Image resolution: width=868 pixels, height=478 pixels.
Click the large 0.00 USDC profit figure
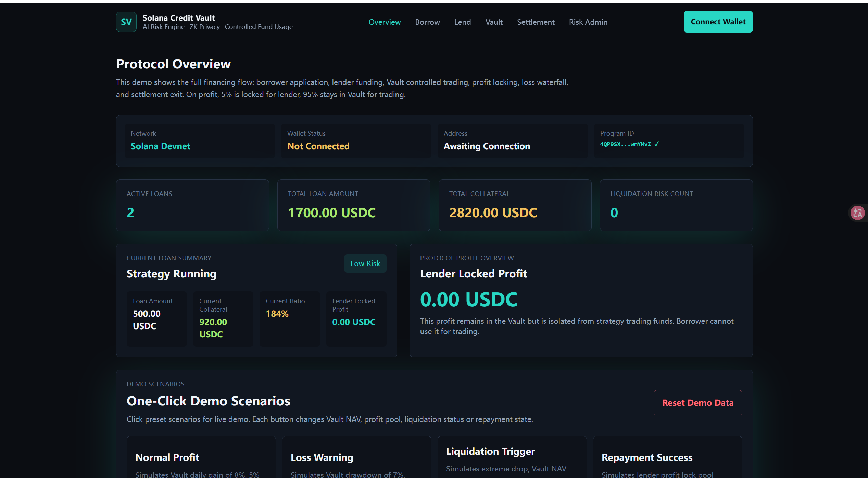click(468, 299)
